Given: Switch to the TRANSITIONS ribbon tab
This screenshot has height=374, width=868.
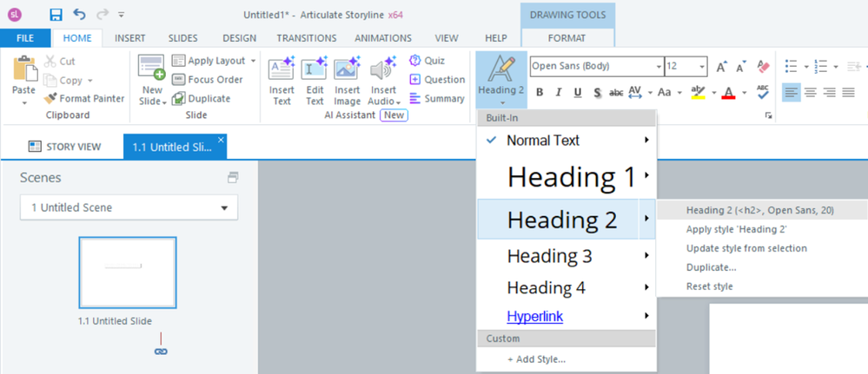Looking at the screenshot, I should pyautogui.click(x=306, y=38).
